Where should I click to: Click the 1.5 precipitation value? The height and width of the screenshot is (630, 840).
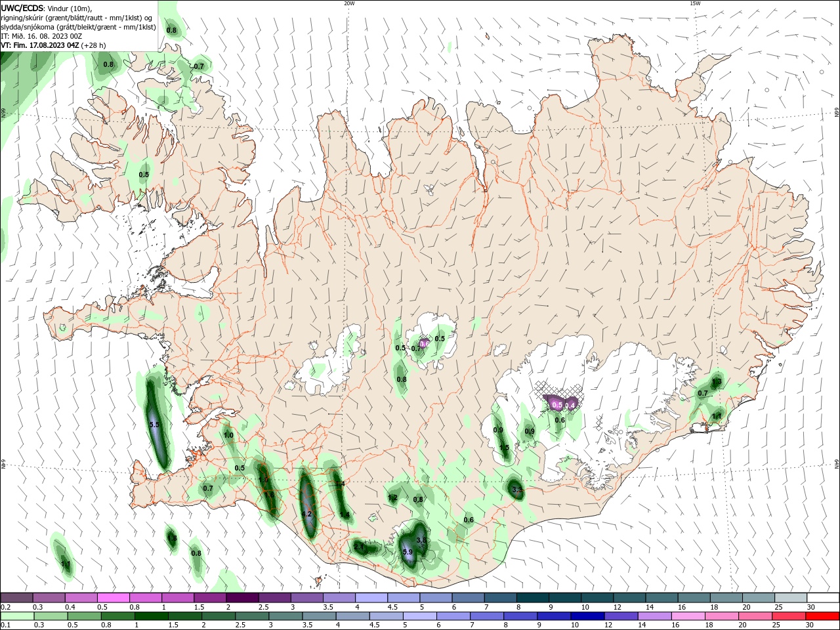[x=504, y=448]
